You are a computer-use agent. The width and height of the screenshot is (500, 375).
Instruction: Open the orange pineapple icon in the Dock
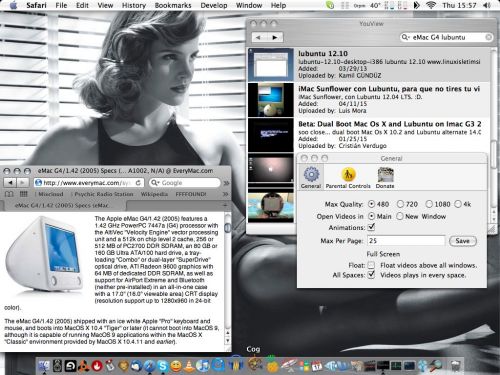tap(273, 365)
